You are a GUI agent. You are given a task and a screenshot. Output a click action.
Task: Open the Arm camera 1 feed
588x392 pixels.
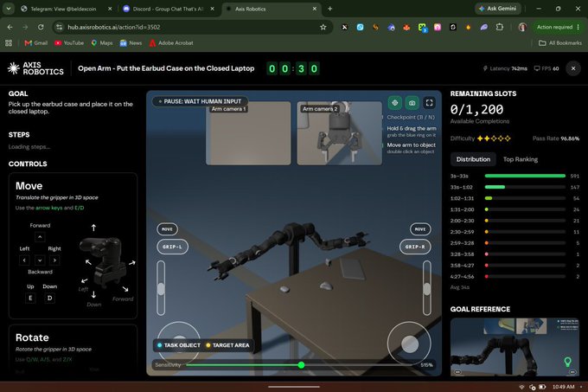pos(248,133)
